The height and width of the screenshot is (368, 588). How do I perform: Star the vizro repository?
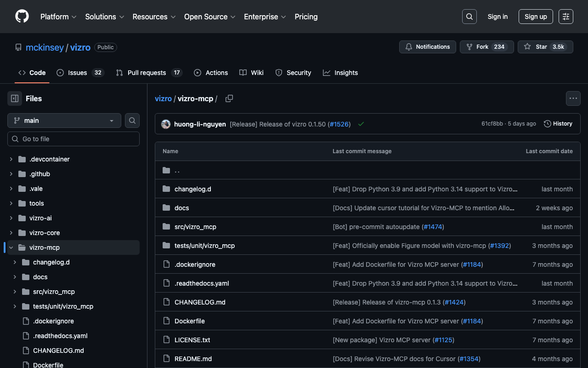pos(545,47)
